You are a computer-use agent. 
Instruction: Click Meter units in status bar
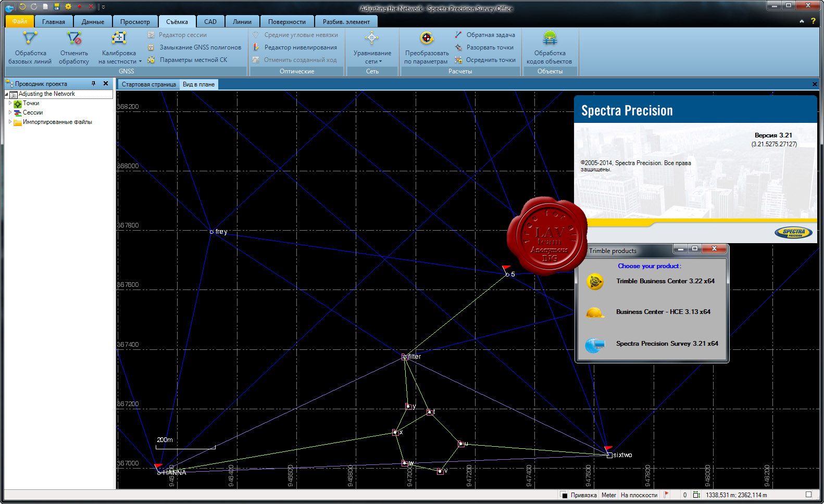[608, 495]
